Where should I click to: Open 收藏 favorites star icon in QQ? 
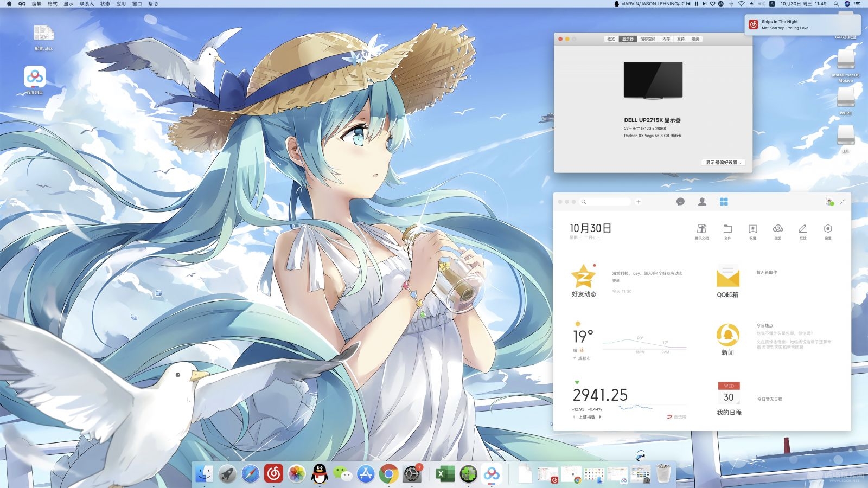pos(752,232)
